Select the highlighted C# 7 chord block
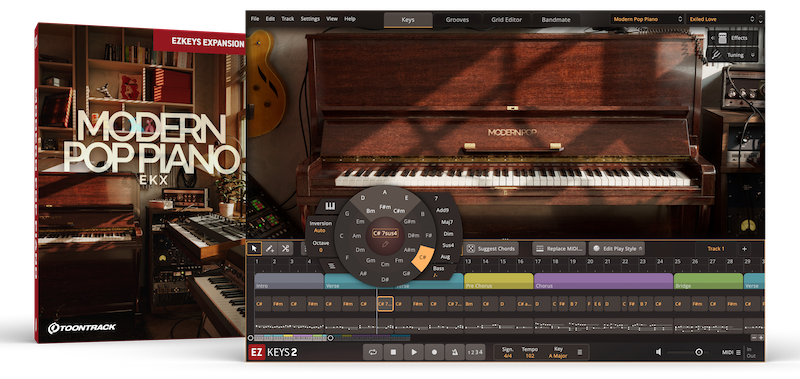The height and width of the screenshot is (379, 800). tap(385, 304)
